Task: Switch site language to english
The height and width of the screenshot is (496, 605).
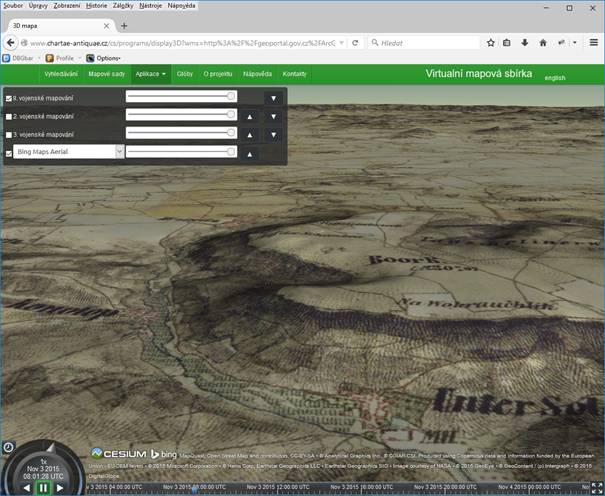Action: [x=555, y=78]
